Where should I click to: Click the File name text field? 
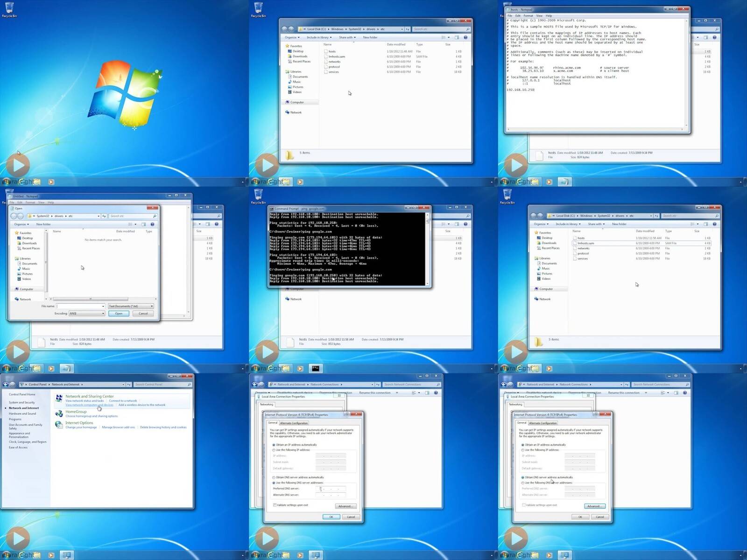[x=80, y=306]
